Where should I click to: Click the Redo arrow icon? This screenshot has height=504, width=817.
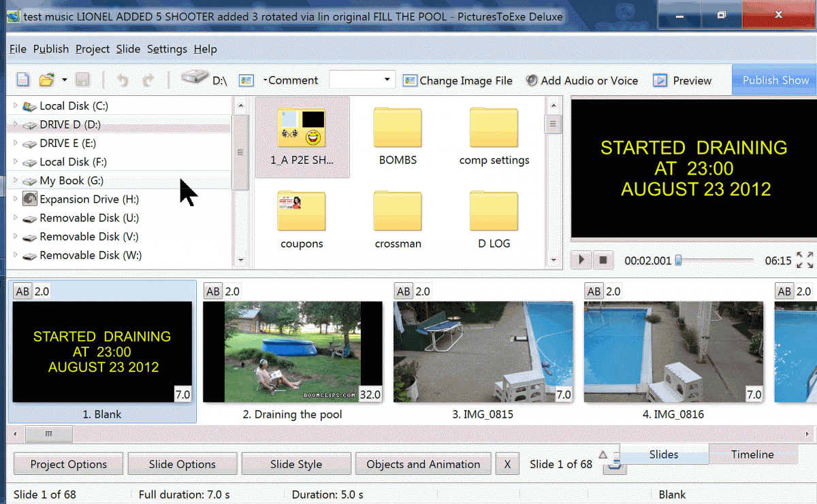(x=148, y=80)
